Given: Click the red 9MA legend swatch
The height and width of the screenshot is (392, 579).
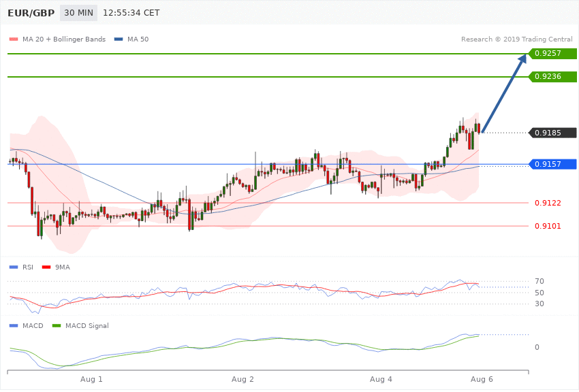Looking at the screenshot, I should pyautogui.click(x=46, y=267).
